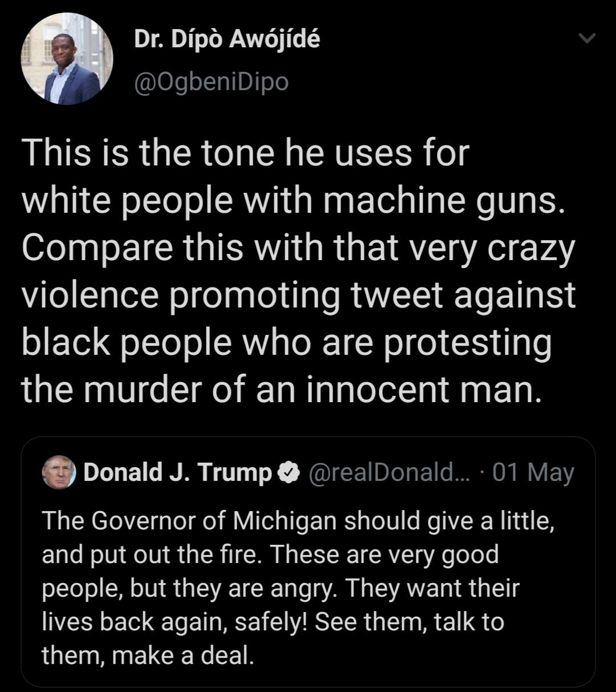Click the Donald J. Trump name

pos(177,472)
